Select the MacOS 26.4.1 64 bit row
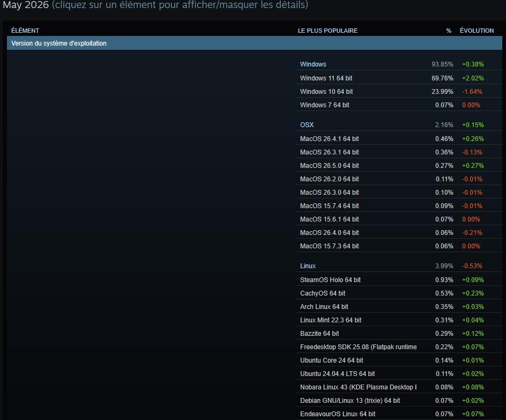This screenshot has height=420, width=506. click(399, 139)
